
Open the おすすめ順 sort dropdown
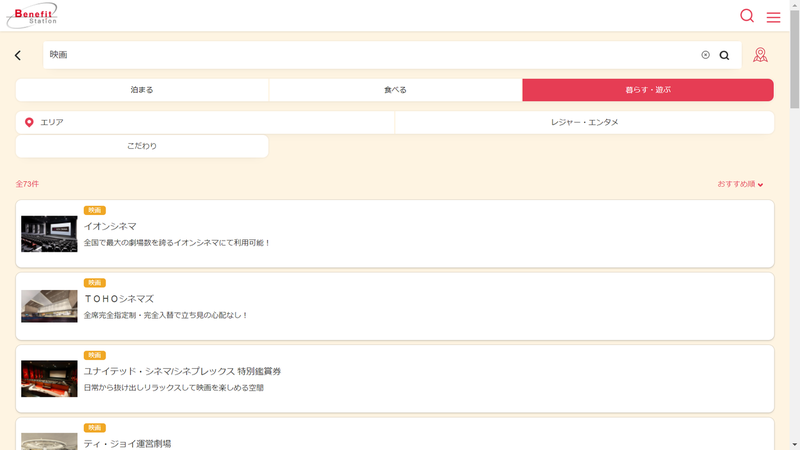740,184
